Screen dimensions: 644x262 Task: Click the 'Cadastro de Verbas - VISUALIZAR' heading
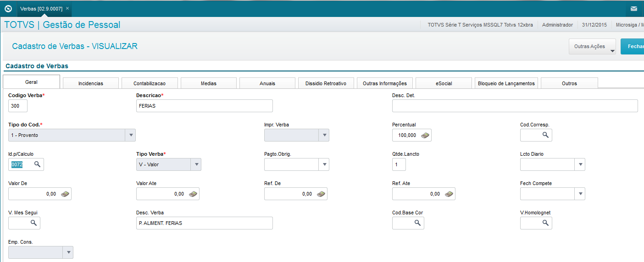click(75, 46)
